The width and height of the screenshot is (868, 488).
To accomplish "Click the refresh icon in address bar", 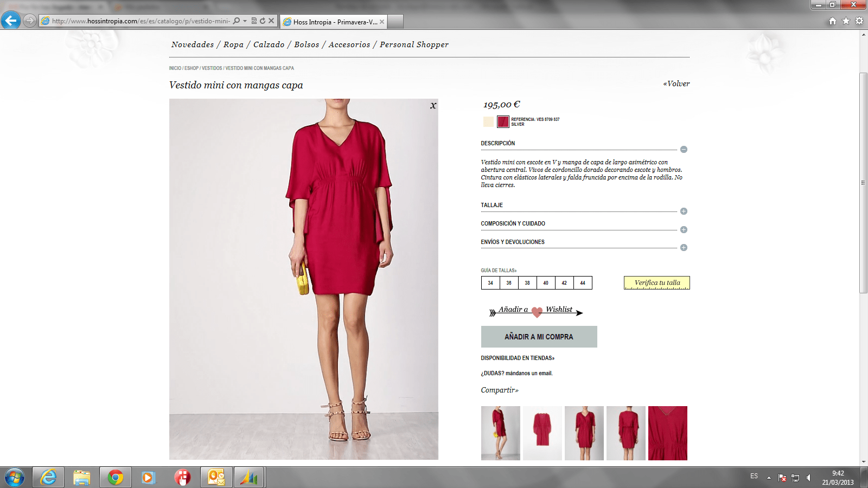I will tap(263, 21).
